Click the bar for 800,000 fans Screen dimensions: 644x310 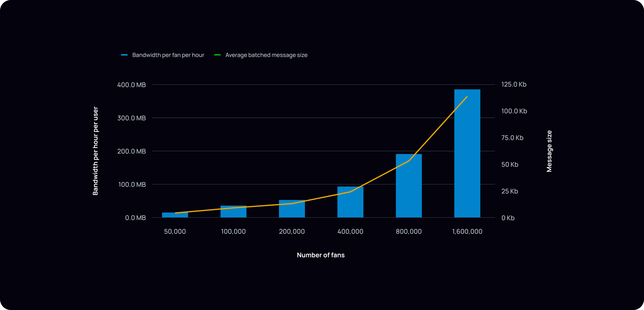tap(409, 186)
